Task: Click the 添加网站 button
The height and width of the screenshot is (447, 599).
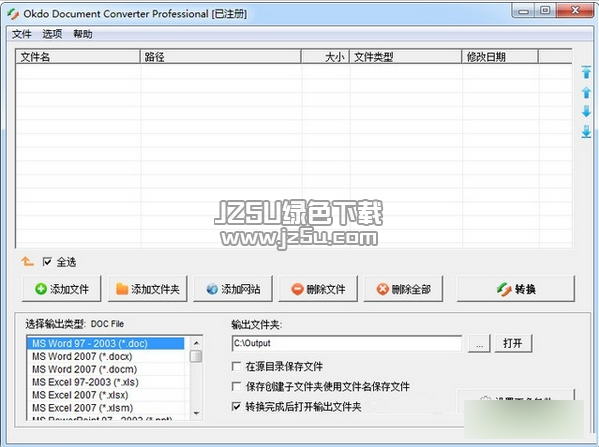Action: (x=233, y=289)
